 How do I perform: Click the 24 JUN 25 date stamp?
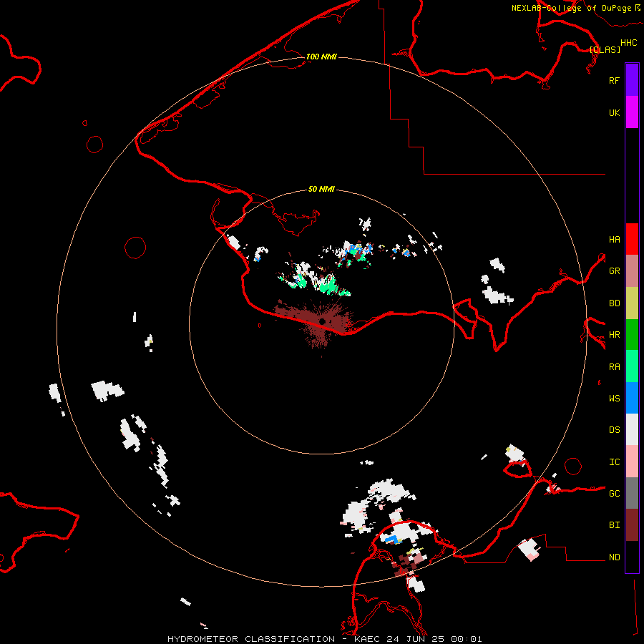[416, 639]
